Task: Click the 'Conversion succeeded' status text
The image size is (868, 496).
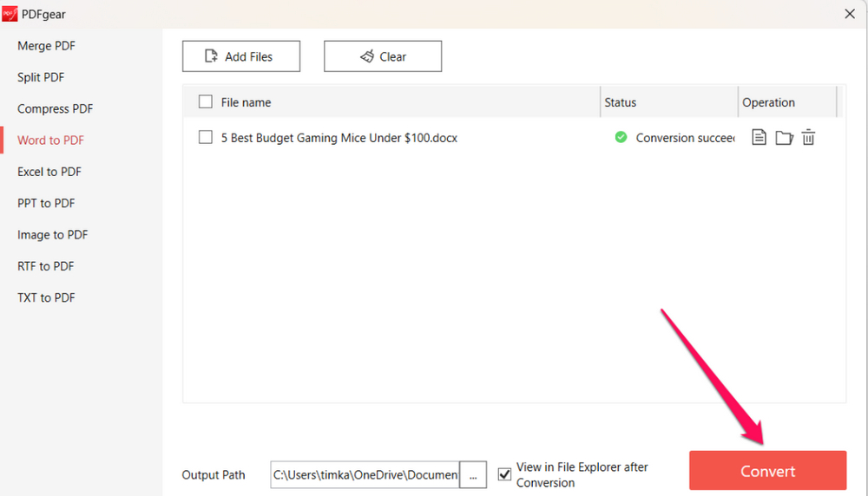Action: [x=686, y=138]
